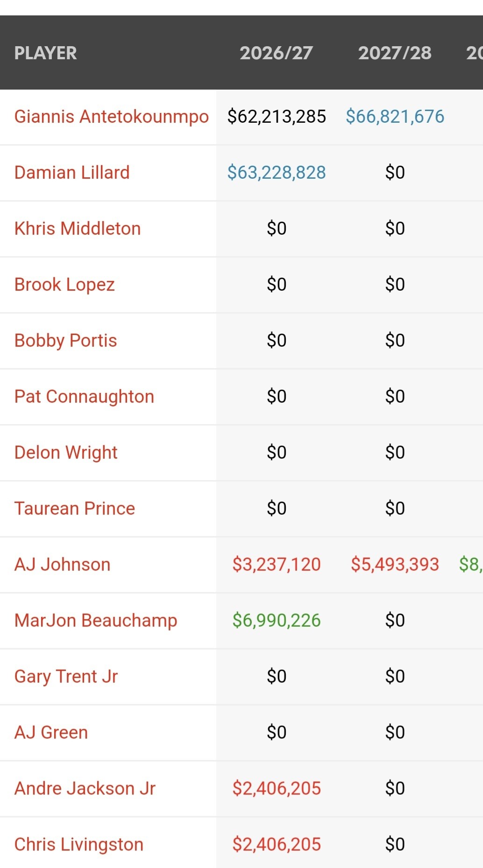The image size is (483, 868).
Task: Open Damian Lillard player page
Action: click(x=72, y=173)
